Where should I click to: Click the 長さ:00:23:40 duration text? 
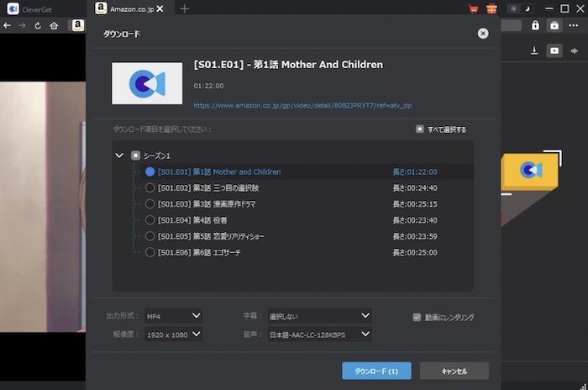(415, 220)
